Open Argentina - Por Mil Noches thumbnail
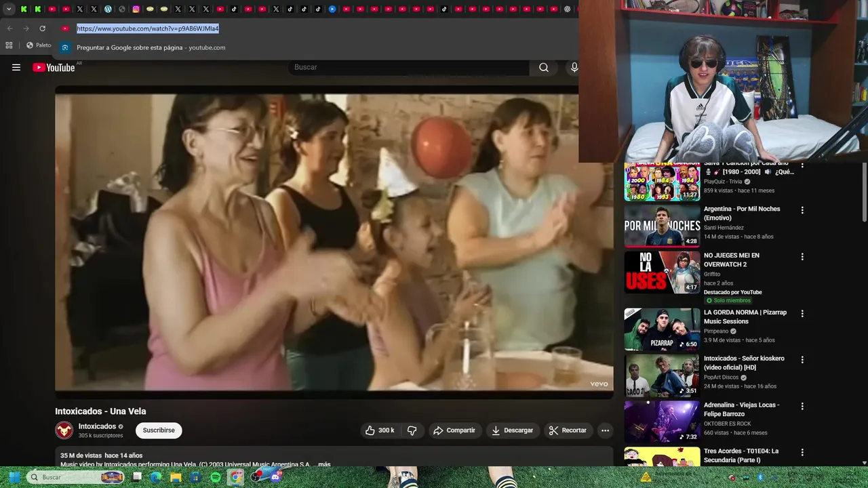This screenshot has height=488, width=868. click(662, 226)
